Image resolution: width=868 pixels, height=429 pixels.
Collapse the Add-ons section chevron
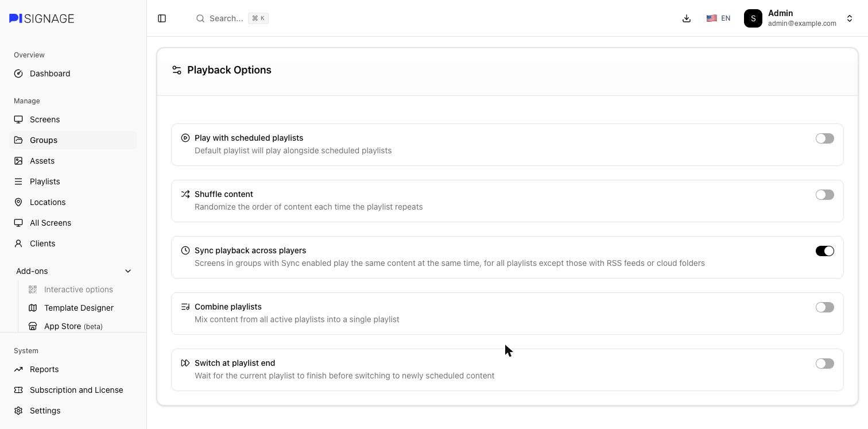(128, 271)
